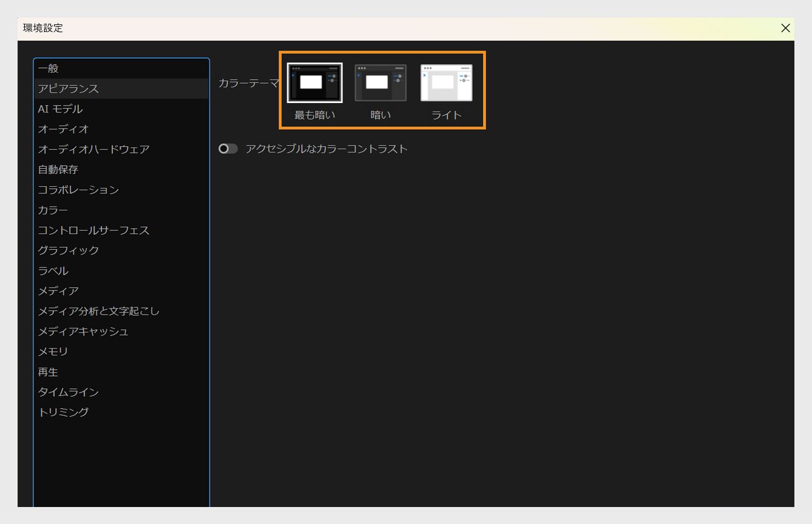Select the カラー category
Viewport: 812px width, 524px height.
point(121,210)
